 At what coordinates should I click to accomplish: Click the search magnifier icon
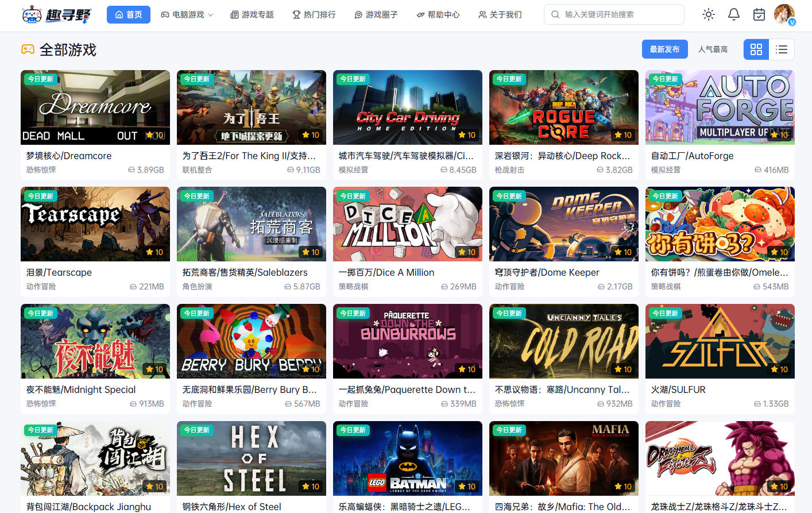[x=555, y=14]
